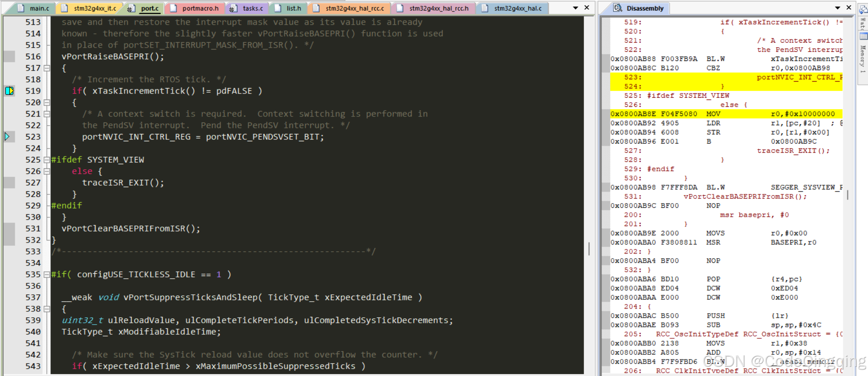Click on 'vPortClearBASEPRIFromISR();' in editor line 531
This screenshot has width=868, height=376.
pyautogui.click(x=131, y=228)
